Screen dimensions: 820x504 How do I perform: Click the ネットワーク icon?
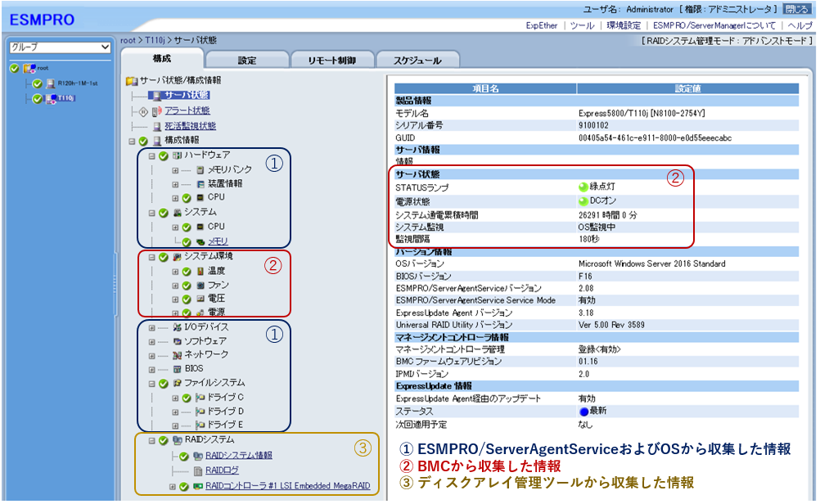coord(177,355)
